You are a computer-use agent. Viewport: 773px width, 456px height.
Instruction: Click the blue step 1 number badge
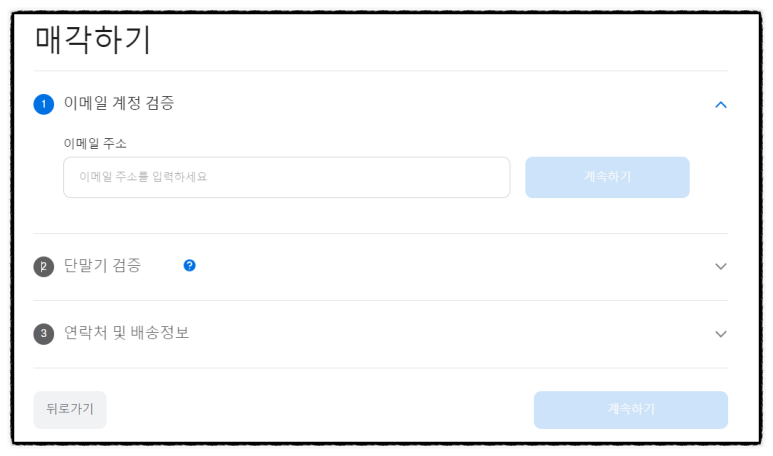click(x=43, y=104)
